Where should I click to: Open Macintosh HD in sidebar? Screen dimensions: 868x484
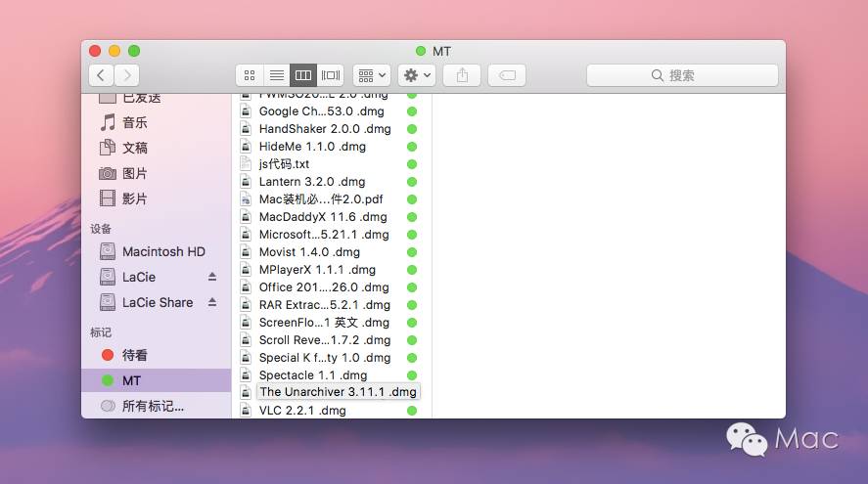pyautogui.click(x=162, y=251)
